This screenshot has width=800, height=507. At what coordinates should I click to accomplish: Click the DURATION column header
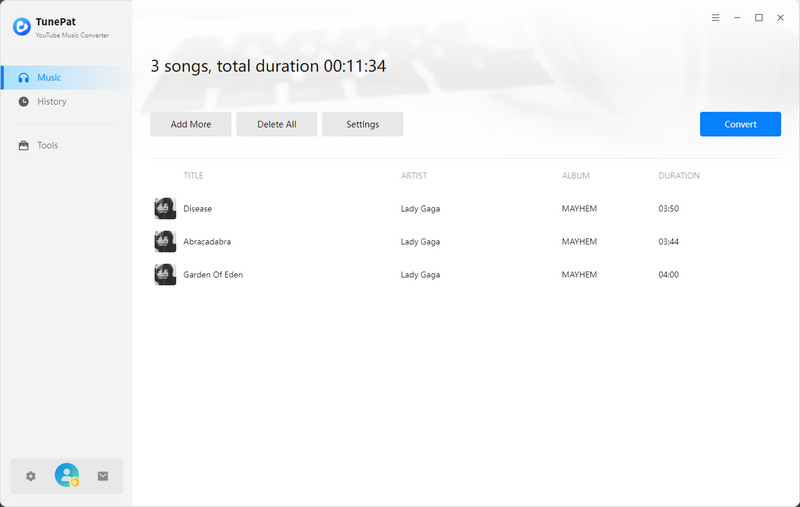click(679, 175)
